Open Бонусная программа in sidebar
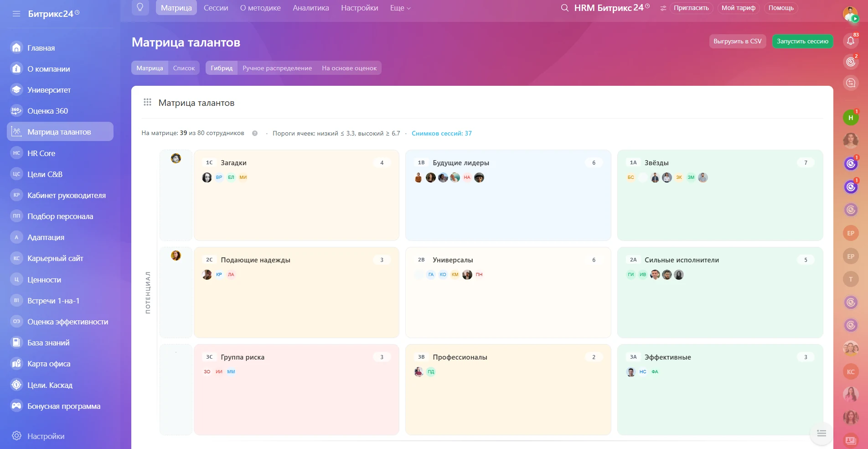868x449 pixels. tap(60, 406)
